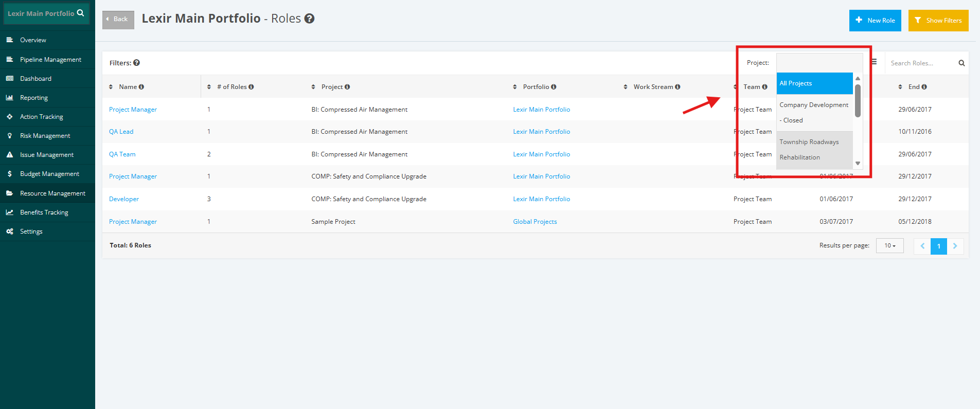This screenshot has width=980, height=409.
Task: Select All Projects in Project dropdown
Action: coord(815,83)
